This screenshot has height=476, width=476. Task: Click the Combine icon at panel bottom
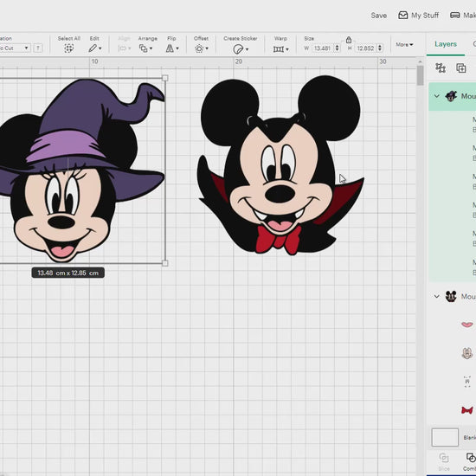coord(471,457)
